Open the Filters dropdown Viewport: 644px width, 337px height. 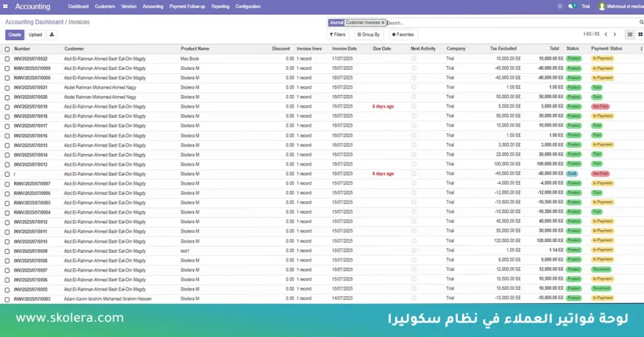pos(338,35)
